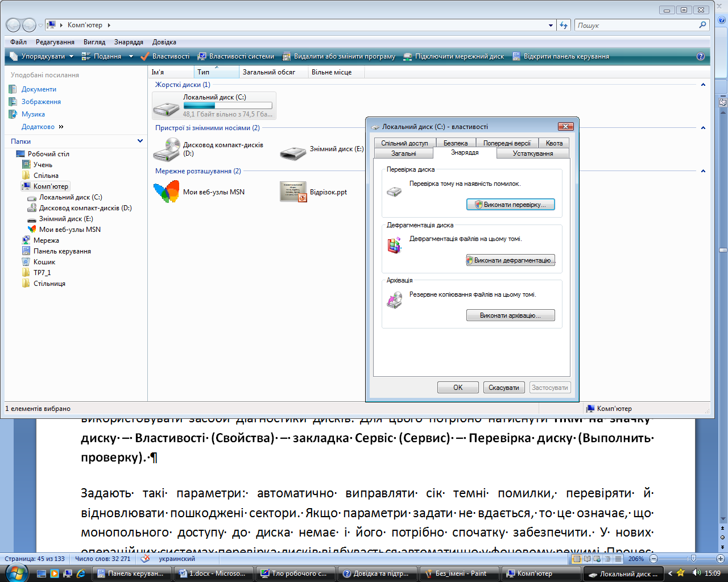Select Стільниця folder in tree
Viewport: 728px width, 582px height.
[x=49, y=284]
